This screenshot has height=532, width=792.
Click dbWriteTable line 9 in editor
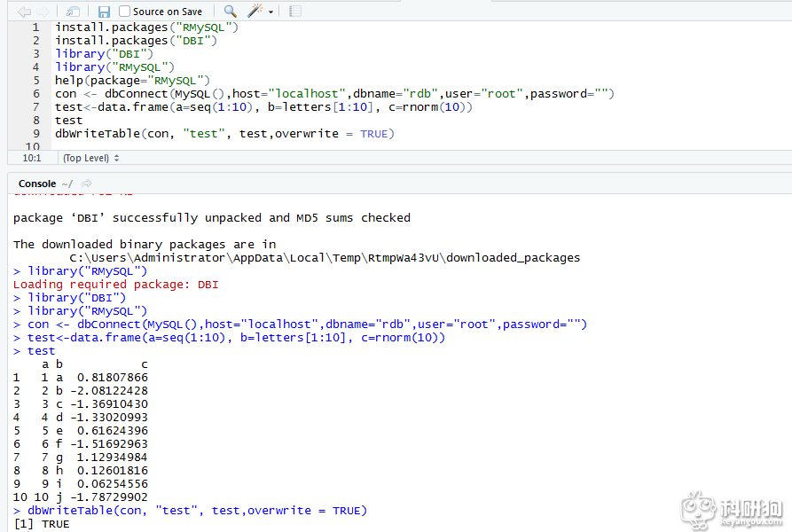(x=224, y=134)
